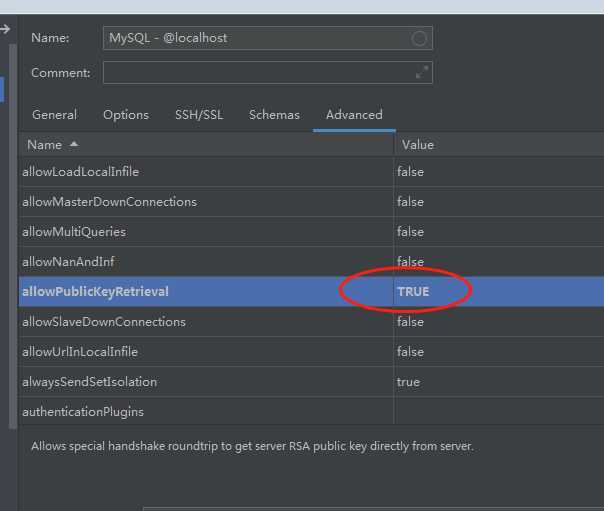Click the forward arrow icon at top left

pyautogui.click(x=5, y=29)
